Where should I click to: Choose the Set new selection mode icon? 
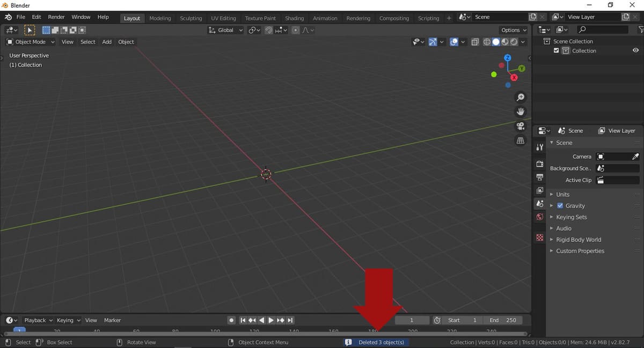click(46, 30)
